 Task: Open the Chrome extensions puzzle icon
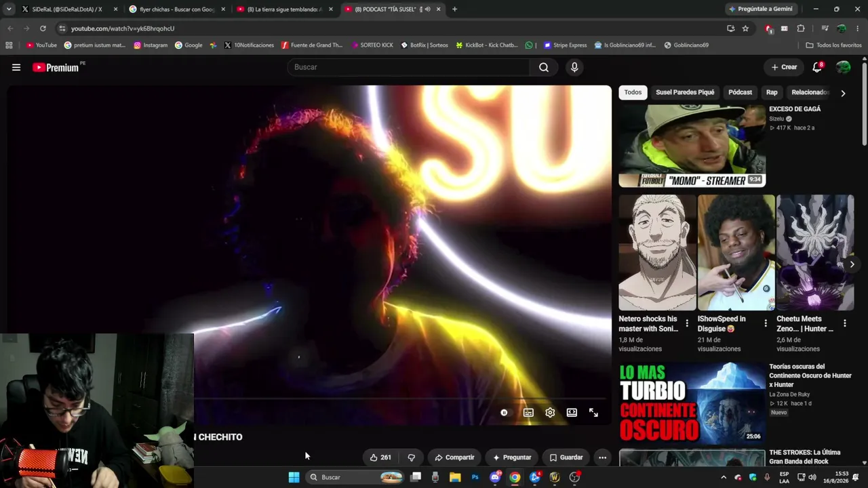[801, 28]
